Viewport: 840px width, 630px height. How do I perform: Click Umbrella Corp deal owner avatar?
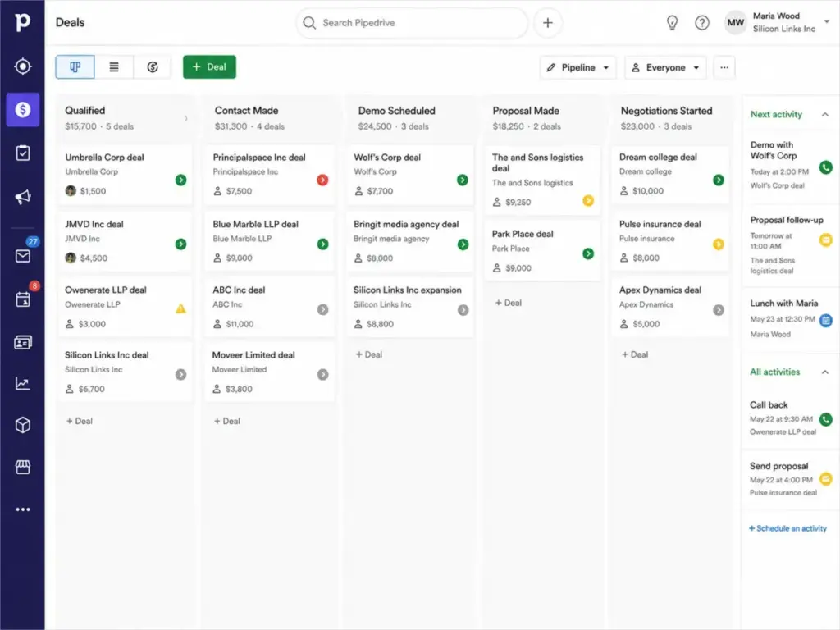71,190
